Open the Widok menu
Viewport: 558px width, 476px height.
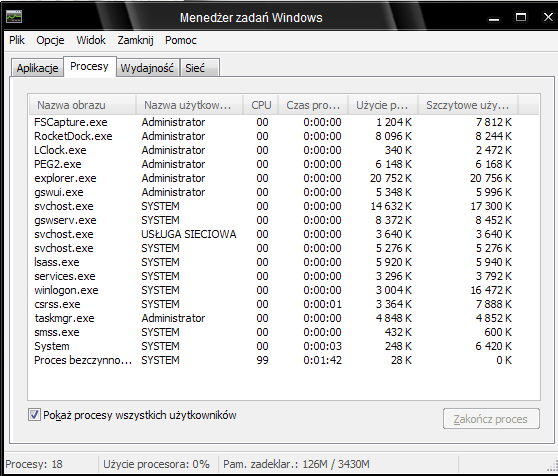click(x=91, y=40)
